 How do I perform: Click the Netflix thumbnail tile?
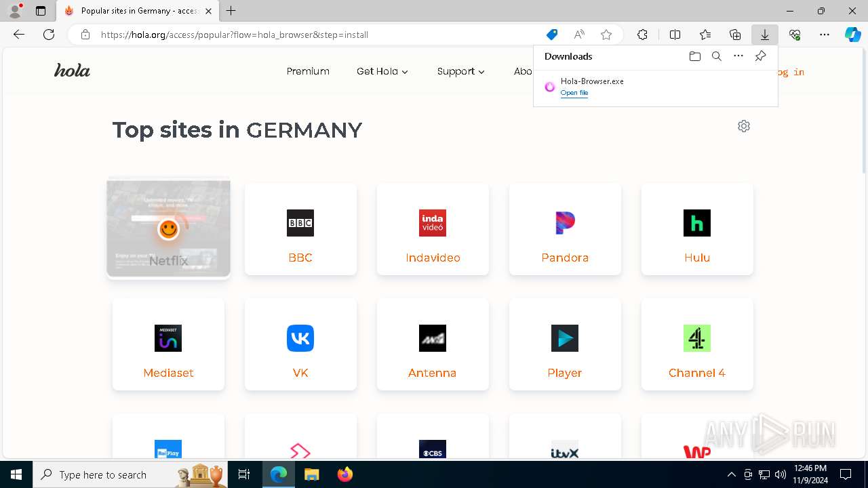168,228
